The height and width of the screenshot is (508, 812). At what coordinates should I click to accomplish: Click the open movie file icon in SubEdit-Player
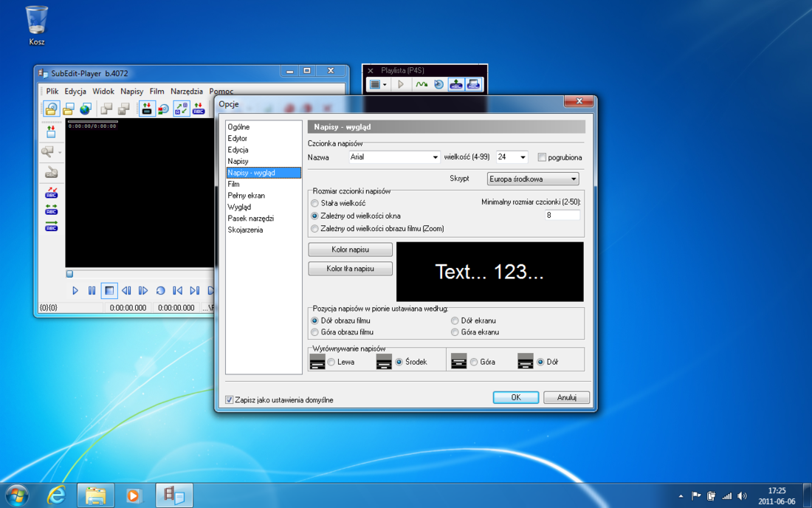pos(51,109)
